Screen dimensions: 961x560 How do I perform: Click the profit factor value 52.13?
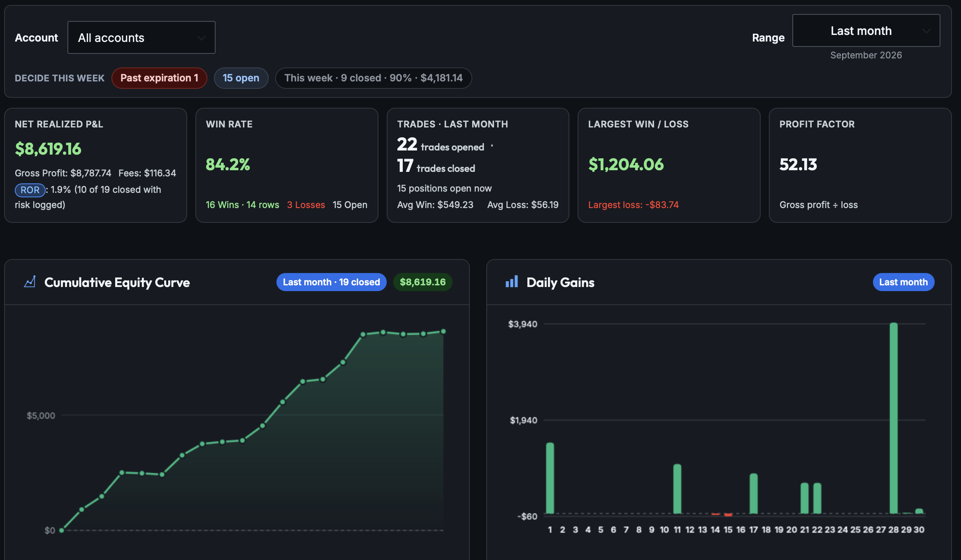(798, 164)
